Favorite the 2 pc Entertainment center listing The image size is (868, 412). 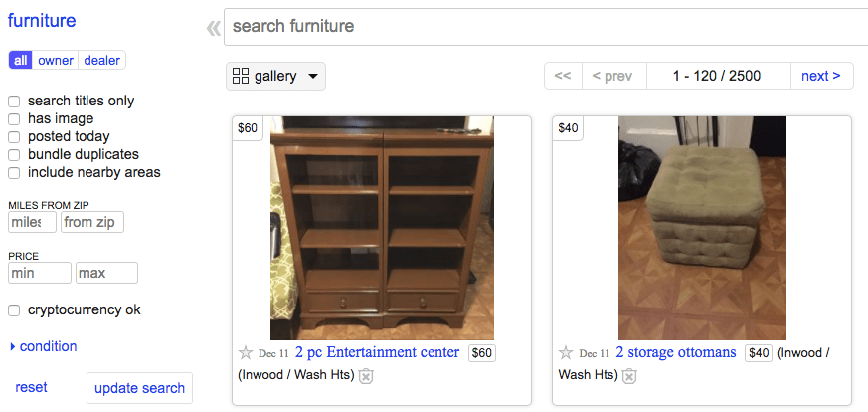[x=246, y=353]
